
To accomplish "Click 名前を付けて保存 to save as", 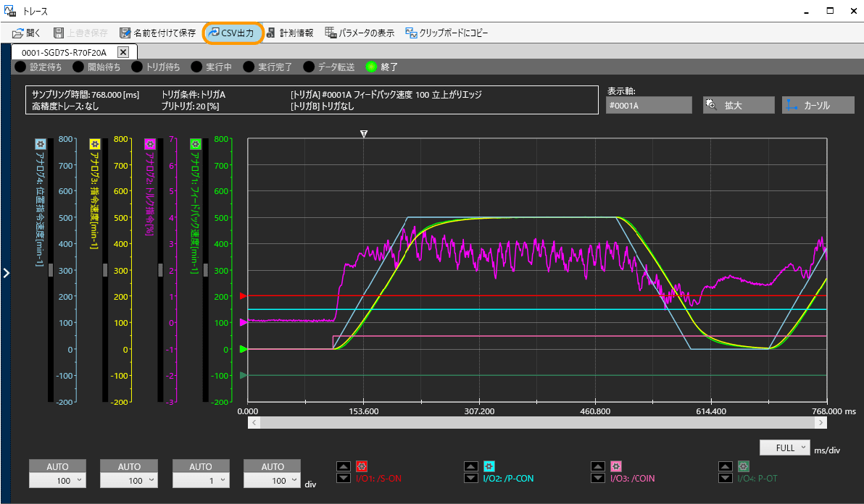I will (157, 33).
